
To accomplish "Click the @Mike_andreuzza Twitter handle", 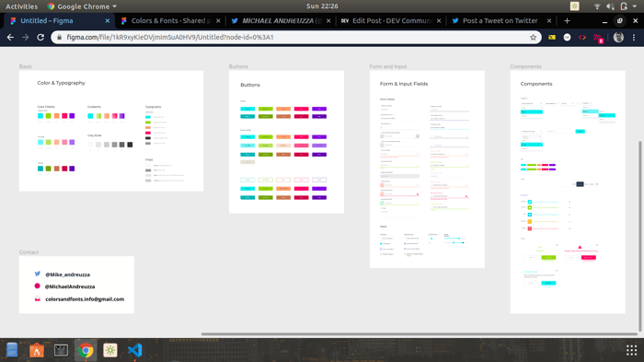I will tap(67, 274).
